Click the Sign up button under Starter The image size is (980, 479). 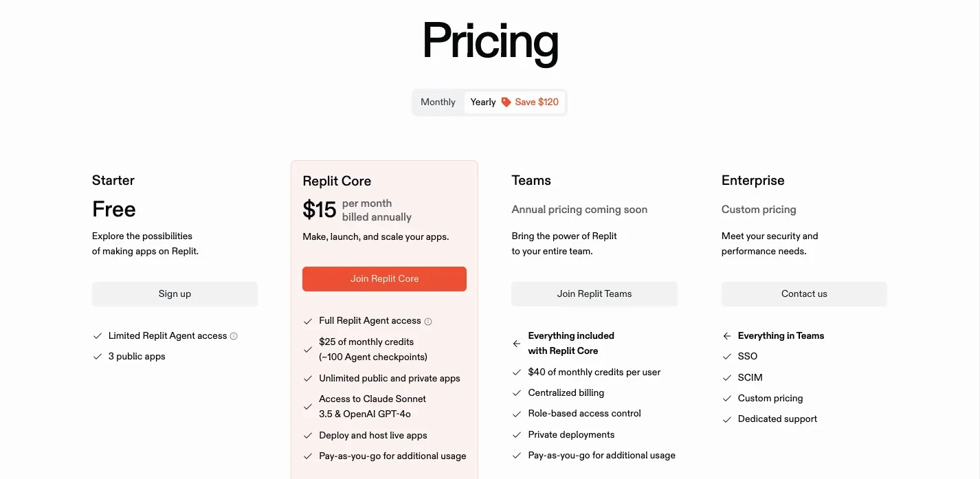click(175, 293)
